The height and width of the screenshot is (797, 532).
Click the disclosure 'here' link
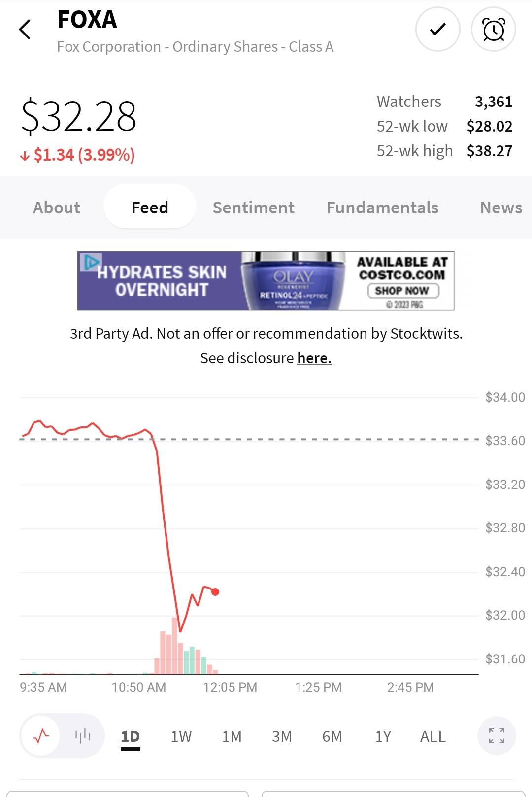(x=314, y=358)
